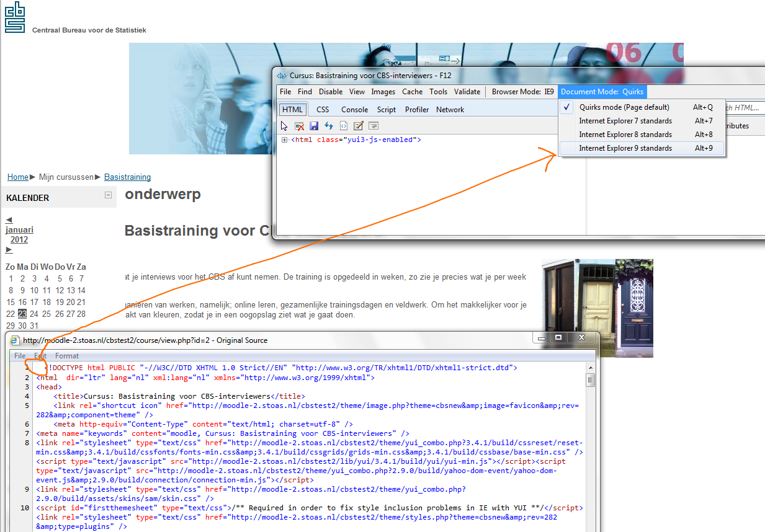Click the word wrap toolbar icon in F12
Viewport: 765px width, 532px height.
click(374, 126)
